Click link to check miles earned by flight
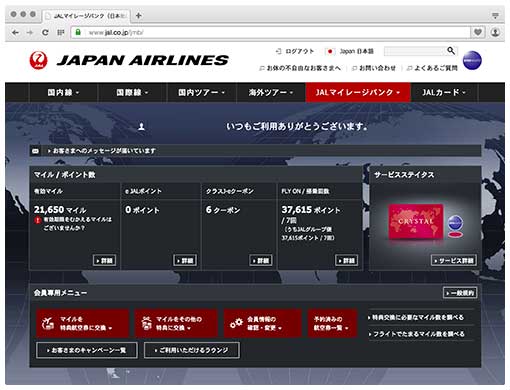Image resolution: width=510 pixels, height=390 pixels. coord(416,334)
